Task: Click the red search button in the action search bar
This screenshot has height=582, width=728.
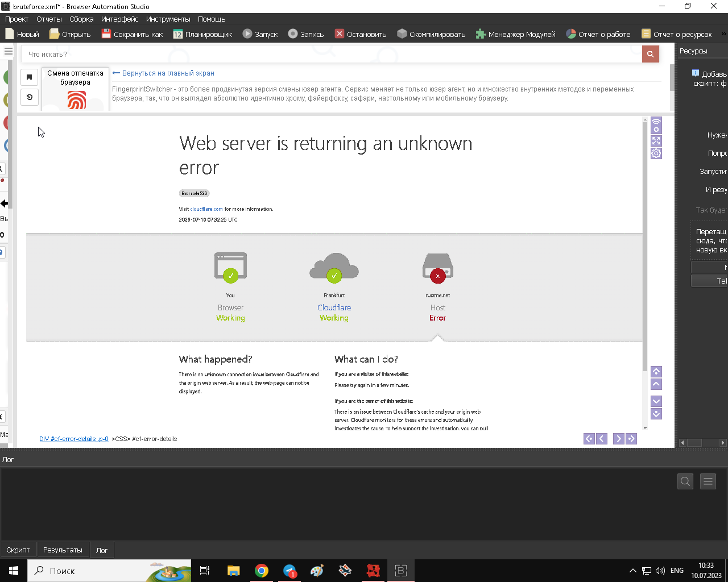Action: tap(650, 54)
